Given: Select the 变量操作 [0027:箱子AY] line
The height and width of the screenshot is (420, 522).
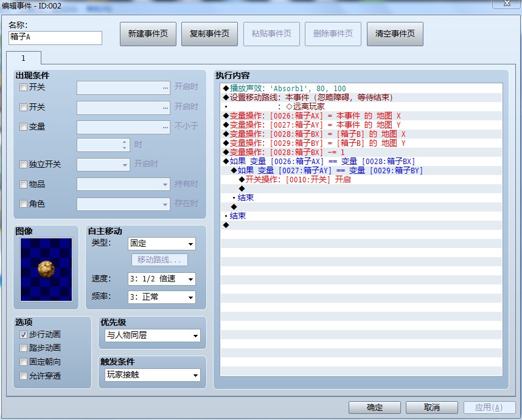Looking at the screenshot, I should pyautogui.click(x=361, y=125).
